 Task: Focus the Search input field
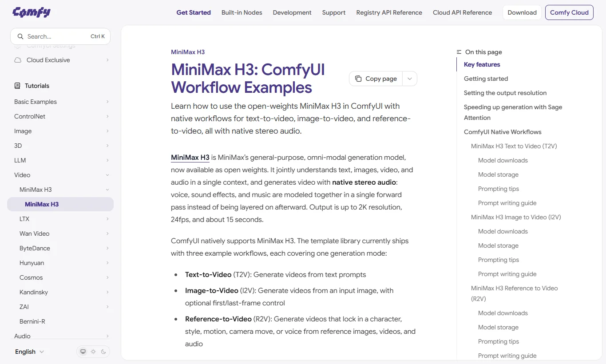coord(60,36)
